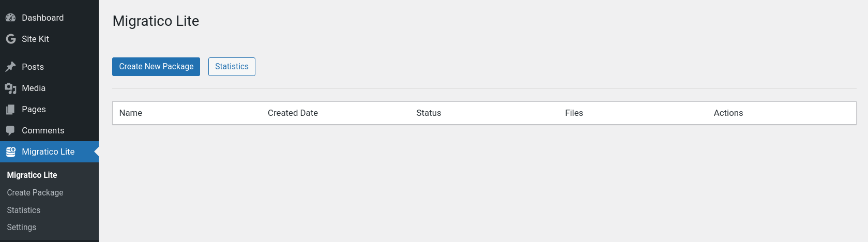Navigate to Comments menu label
Viewport: 868px width, 242px height.
tap(43, 130)
